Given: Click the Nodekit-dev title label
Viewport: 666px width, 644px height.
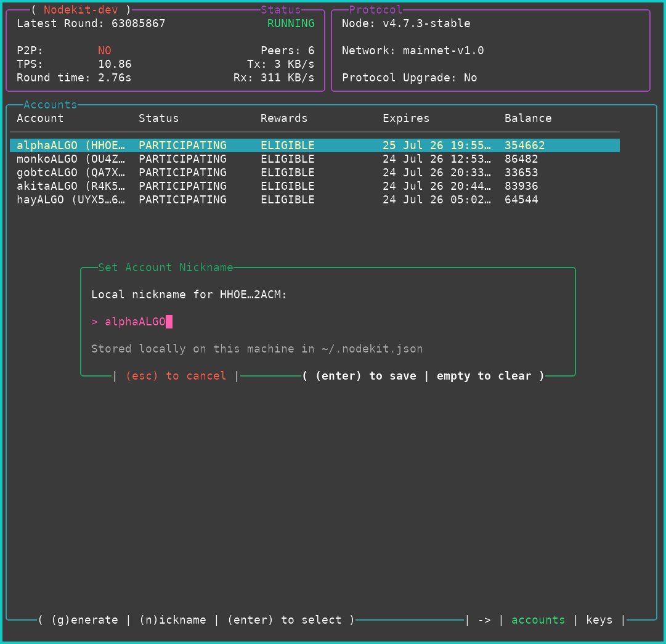Looking at the screenshot, I should [x=81, y=10].
